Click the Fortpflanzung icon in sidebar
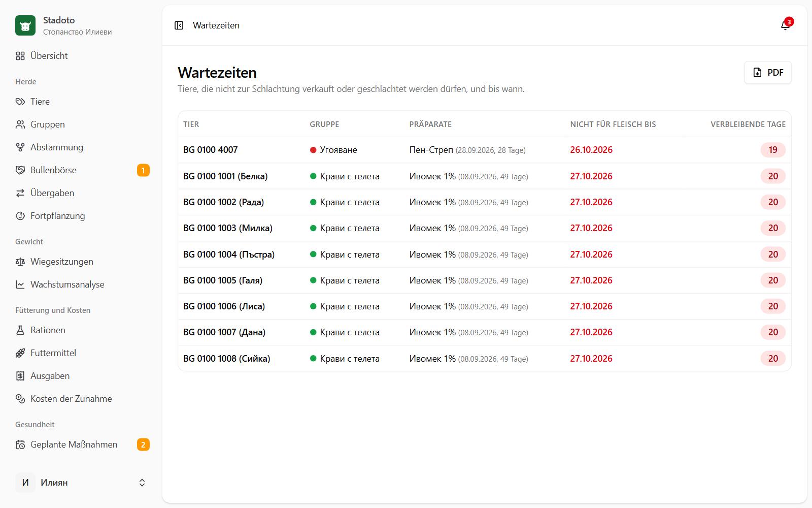This screenshot has height=508, width=812. (x=20, y=216)
